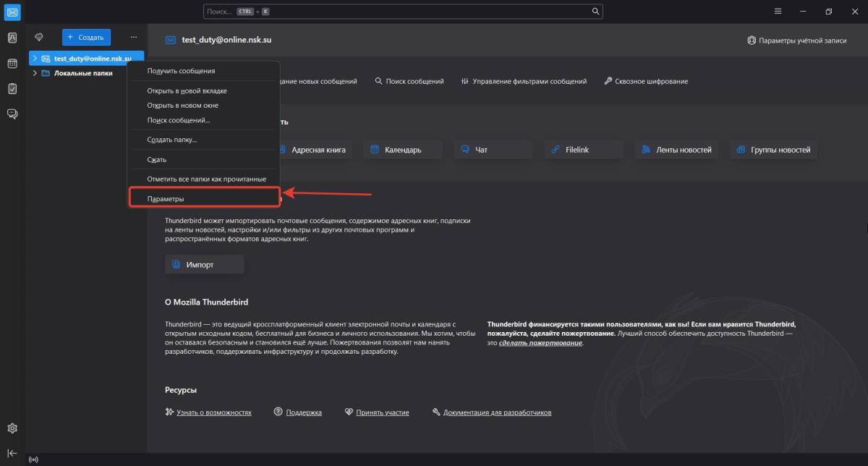The image size is (868, 466).
Task: Open the Chat space icon in sidebar
Action: pyautogui.click(x=12, y=114)
